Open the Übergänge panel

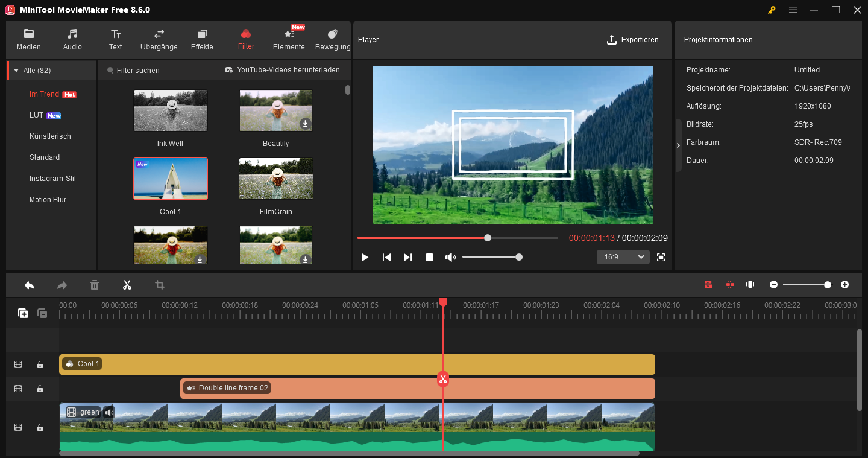click(158, 38)
